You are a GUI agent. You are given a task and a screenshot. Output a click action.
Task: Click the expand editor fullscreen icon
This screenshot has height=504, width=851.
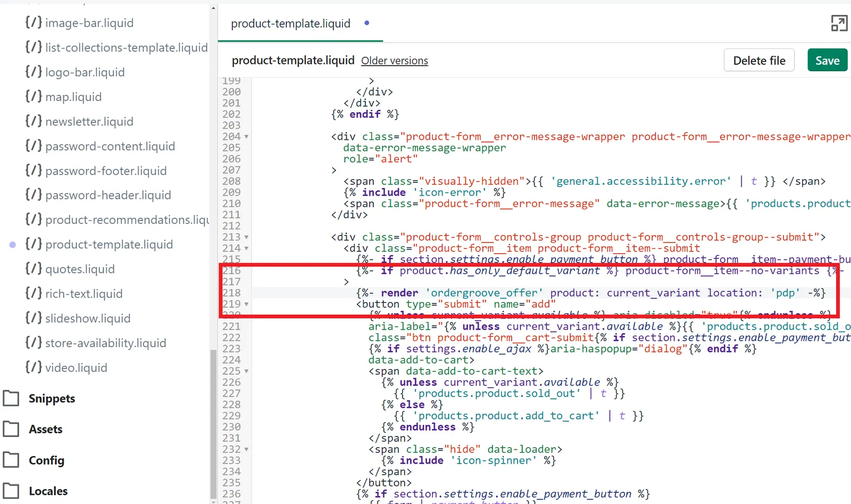[x=839, y=23]
